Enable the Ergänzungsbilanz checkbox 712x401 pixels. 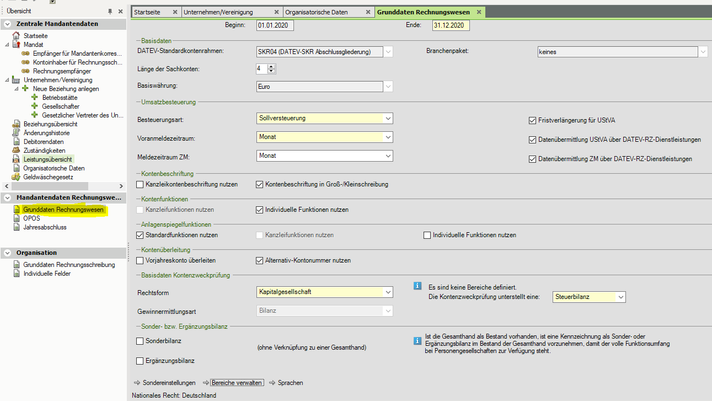pos(140,361)
